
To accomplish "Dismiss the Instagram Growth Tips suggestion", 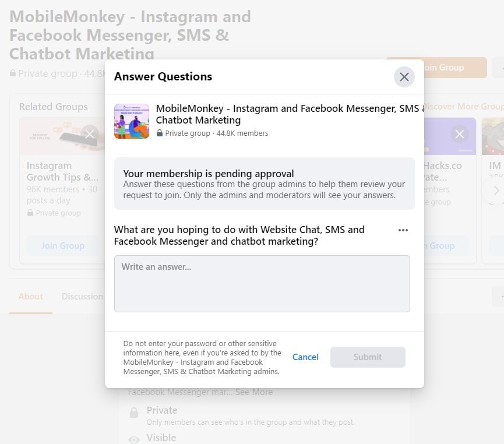I will pos(89,134).
